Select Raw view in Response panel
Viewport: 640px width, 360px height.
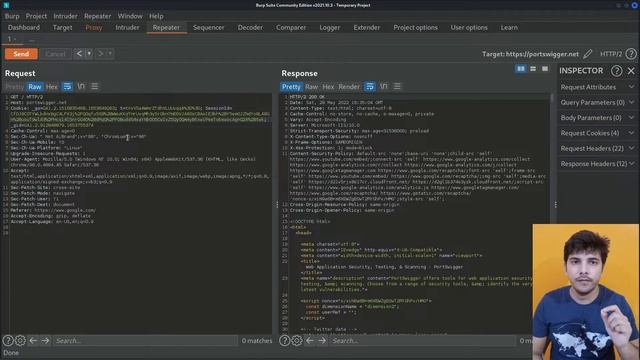311,87
